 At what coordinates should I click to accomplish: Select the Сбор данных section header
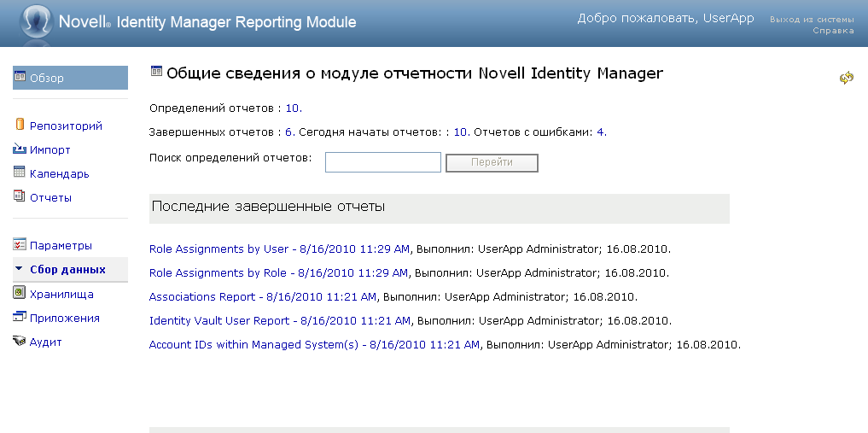pyautogui.click(x=70, y=270)
